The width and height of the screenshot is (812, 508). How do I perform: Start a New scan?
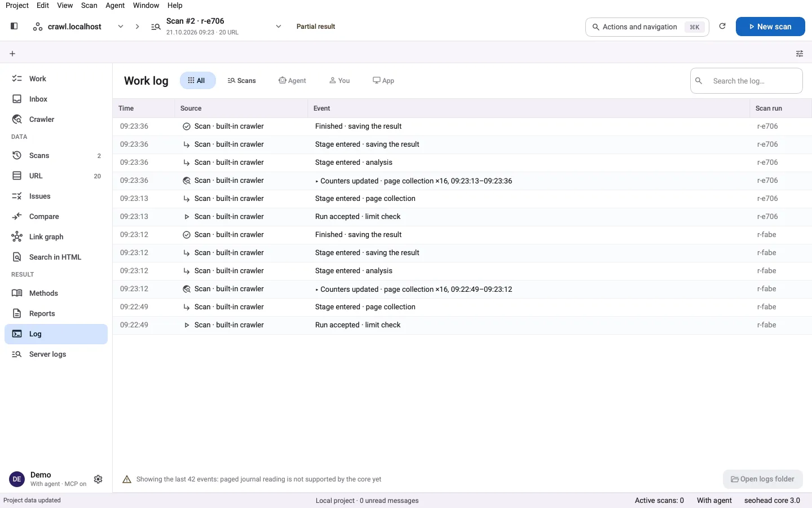[770, 27]
